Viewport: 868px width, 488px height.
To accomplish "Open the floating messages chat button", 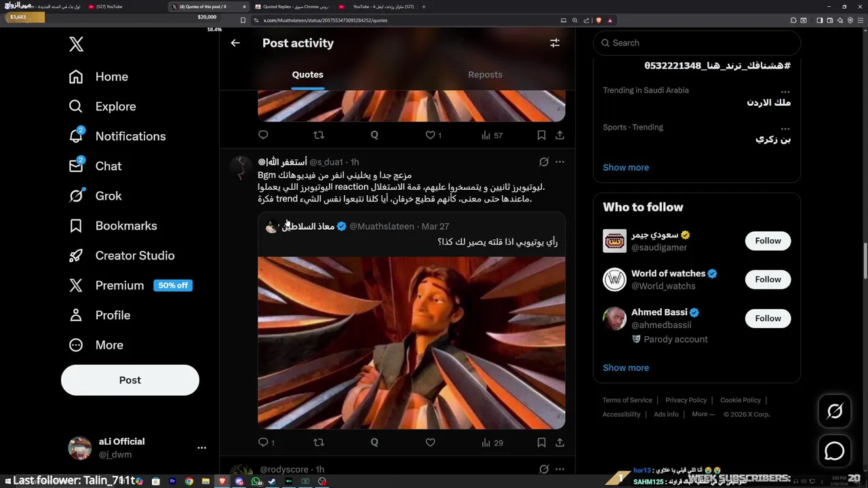I will [x=835, y=451].
